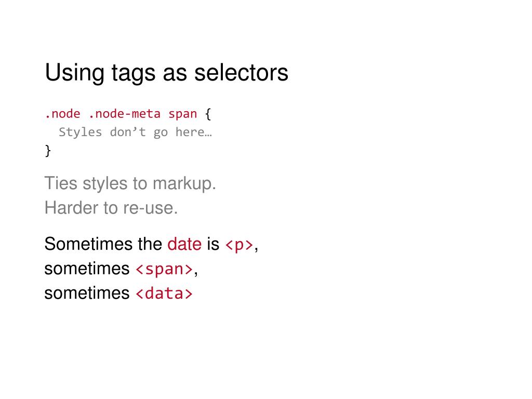This screenshot has height=399, width=532.
Task: Click the word 'Using' in the title
Action: [x=75, y=74]
